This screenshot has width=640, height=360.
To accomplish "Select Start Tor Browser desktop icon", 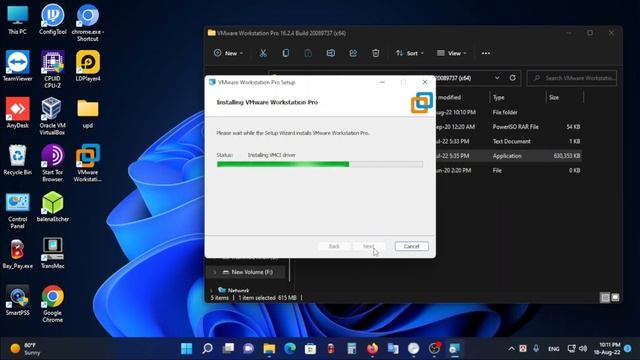I will point(53,163).
